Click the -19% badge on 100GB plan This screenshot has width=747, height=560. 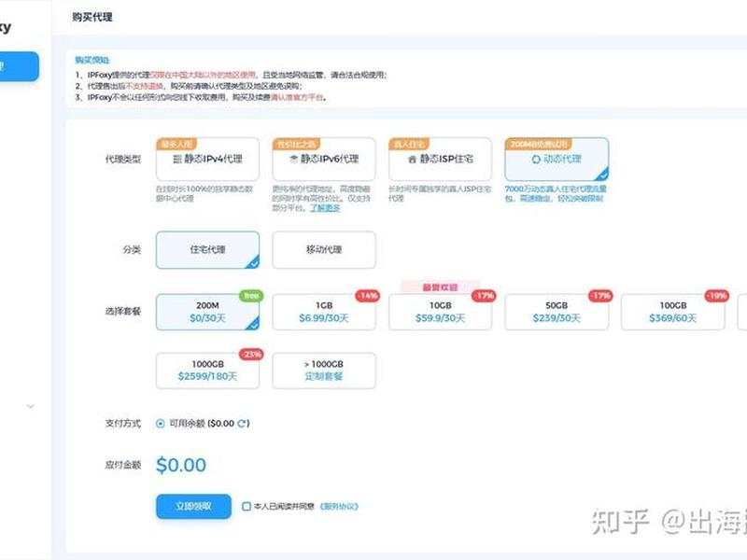(x=716, y=296)
